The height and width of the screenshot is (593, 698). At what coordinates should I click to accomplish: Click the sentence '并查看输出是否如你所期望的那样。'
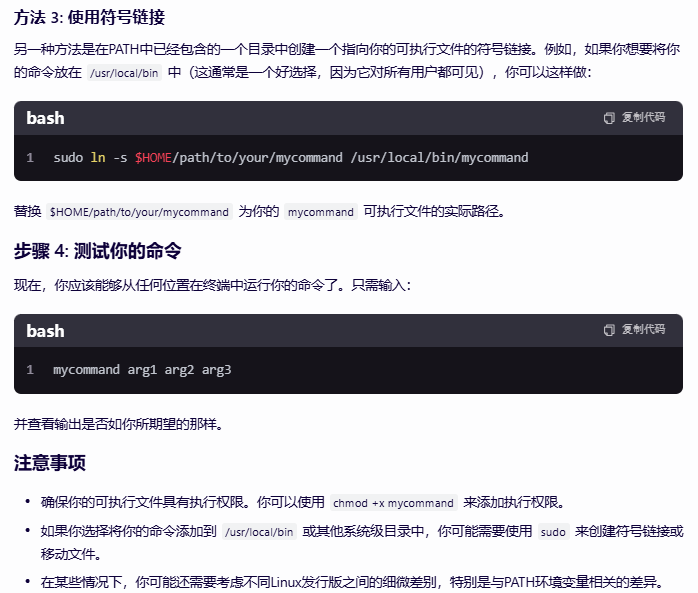coord(118,424)
